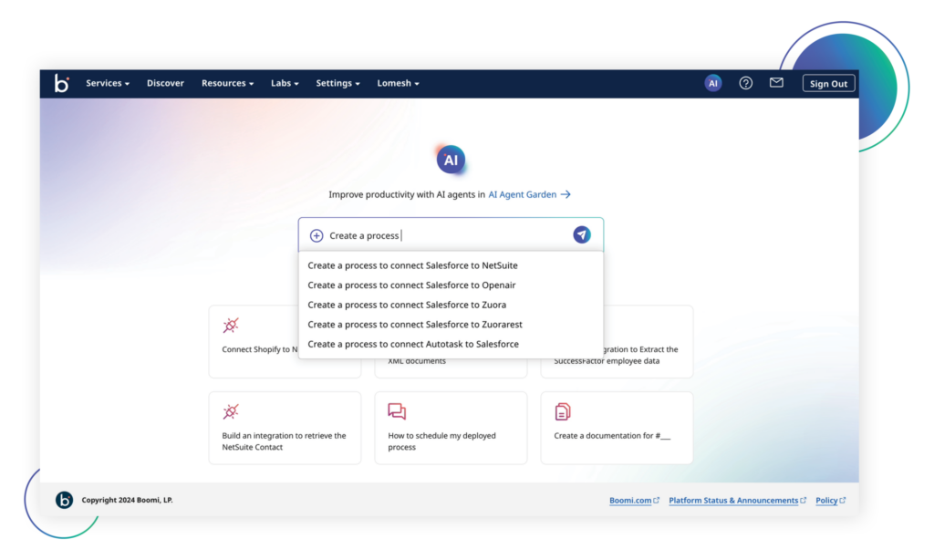This screenshot has height=560, width=934.
Task: Click the Boomi logo in top navigation
Action: 60,82
